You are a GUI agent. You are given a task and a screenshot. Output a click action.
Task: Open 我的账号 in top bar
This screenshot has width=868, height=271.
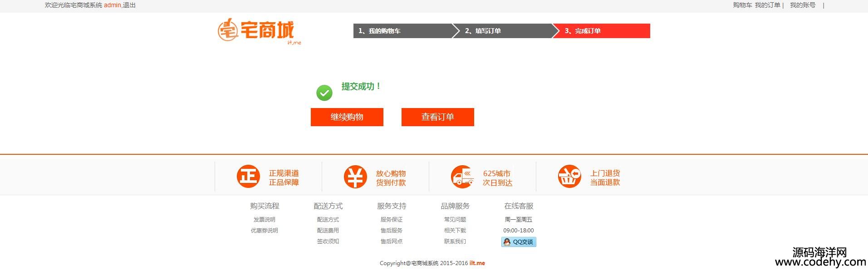tap(803, 5)
